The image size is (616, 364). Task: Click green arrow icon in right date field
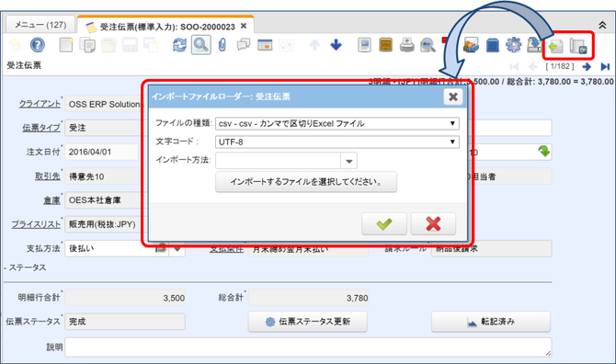[544, 151]
